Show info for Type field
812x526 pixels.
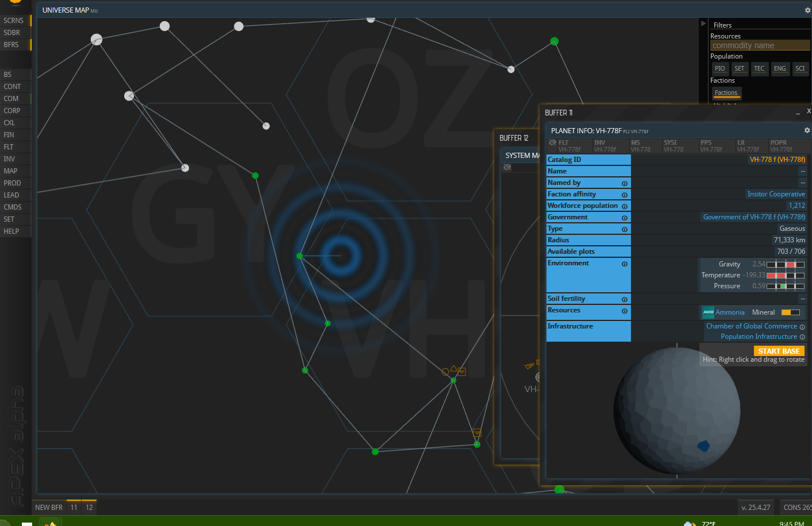pyautogui.click(x=625, y=229)
